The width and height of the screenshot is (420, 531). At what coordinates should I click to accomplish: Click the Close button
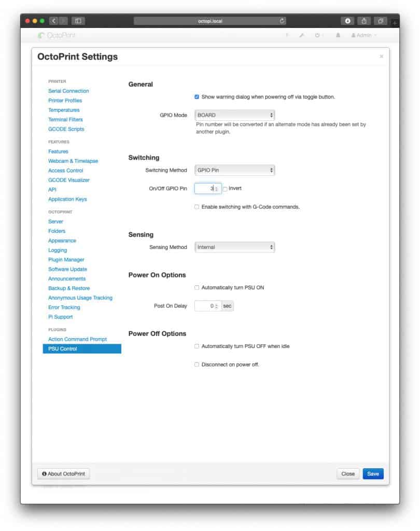point(348,474)
